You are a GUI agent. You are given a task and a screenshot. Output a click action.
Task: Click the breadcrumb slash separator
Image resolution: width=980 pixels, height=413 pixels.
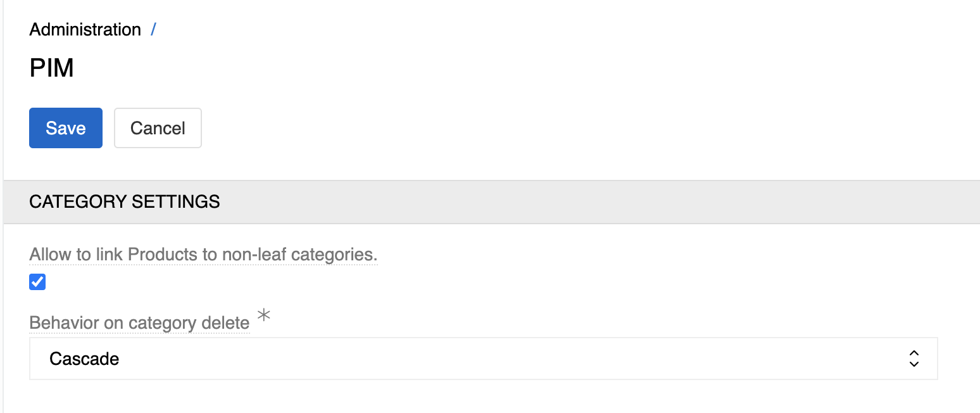point(153,29)
